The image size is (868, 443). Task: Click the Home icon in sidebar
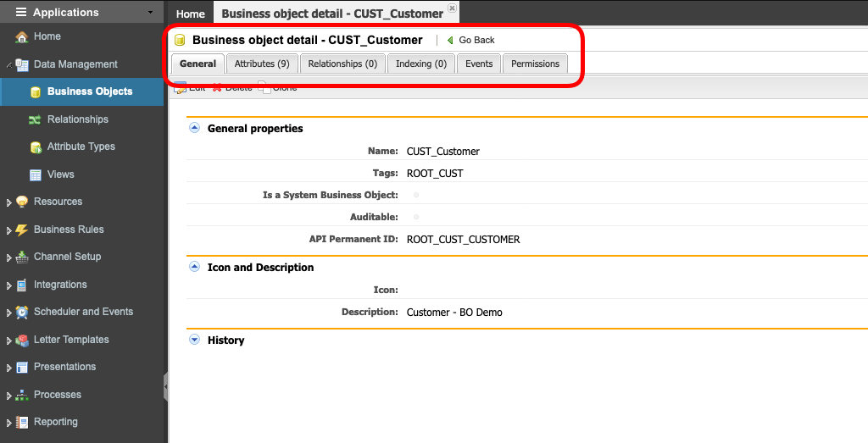[22, 36]
